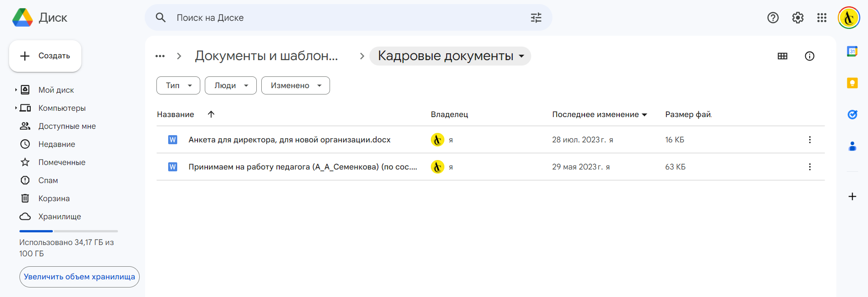The image size is (868, 297).
Task: Switch to grid layout view
Action: (783, 56)
